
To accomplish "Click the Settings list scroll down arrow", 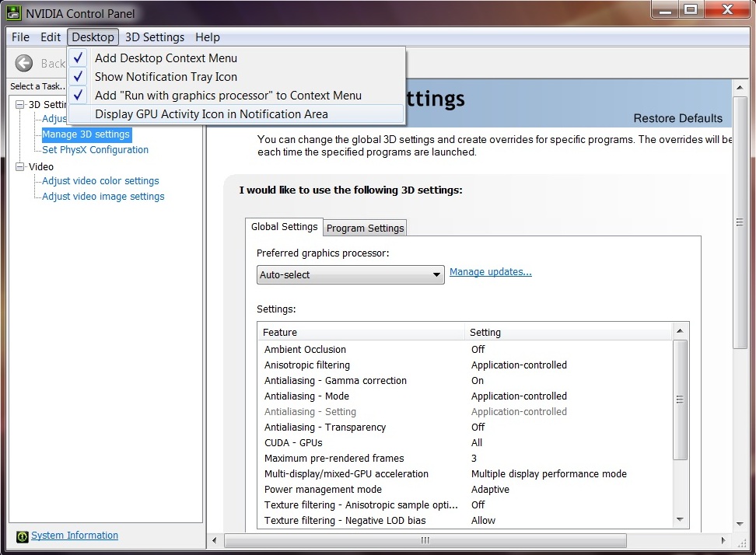I will tap(680, 519).
